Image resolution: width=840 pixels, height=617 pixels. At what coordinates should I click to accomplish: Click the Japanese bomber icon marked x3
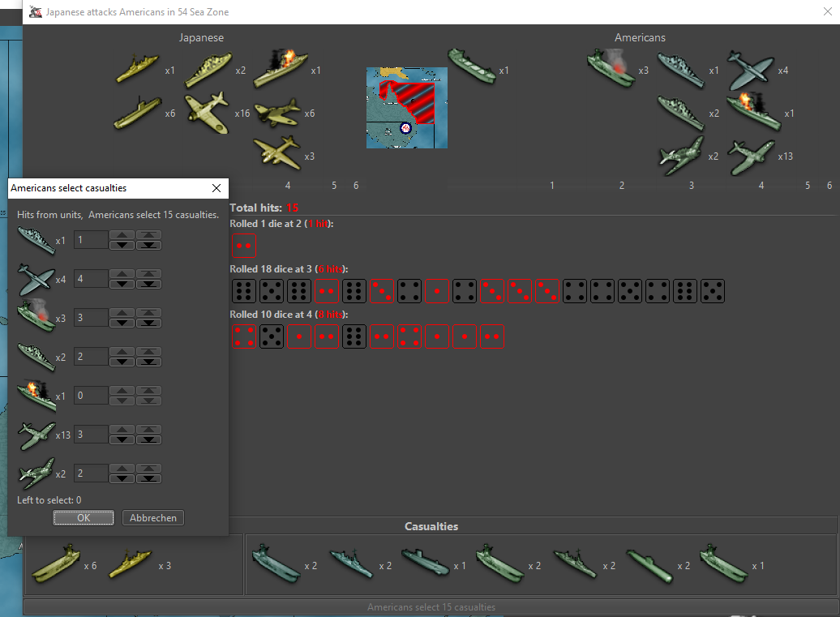pyautogui.click(x=276, y=153)
